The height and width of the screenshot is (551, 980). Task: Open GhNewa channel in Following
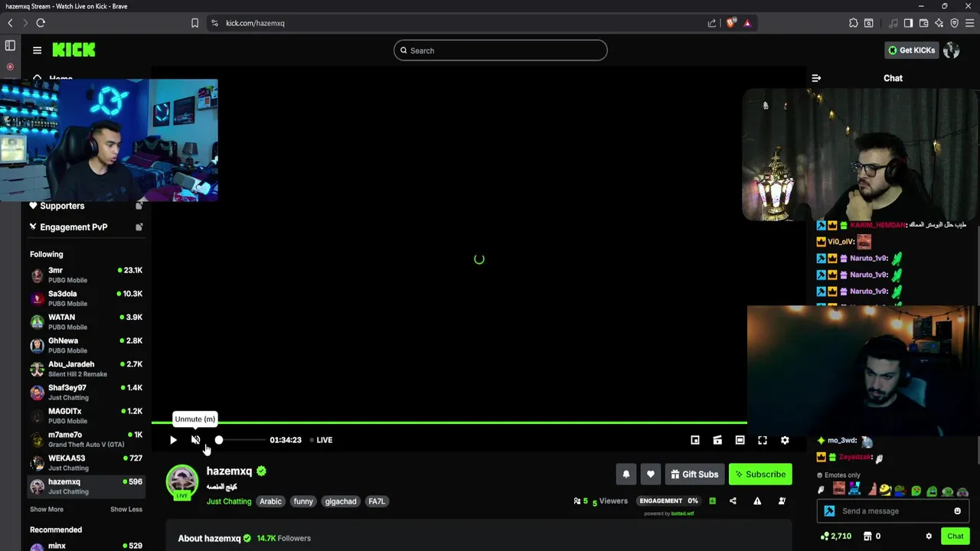pyautogui.click(x=86, y=345)
